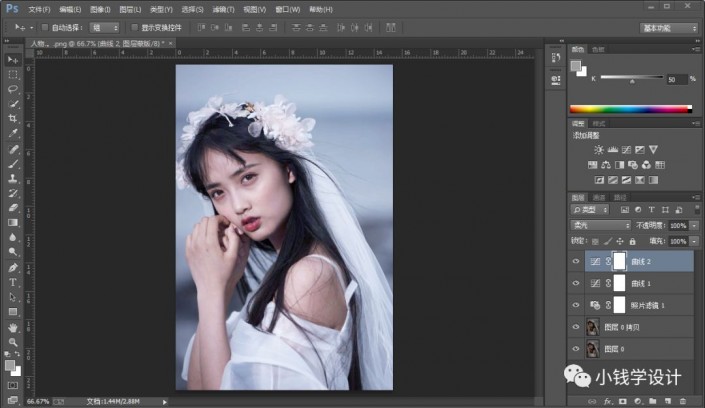Viewport: 705px width, 408px height.
Task: Add a Photo Filter adjustment
Action: coord(633,165)
